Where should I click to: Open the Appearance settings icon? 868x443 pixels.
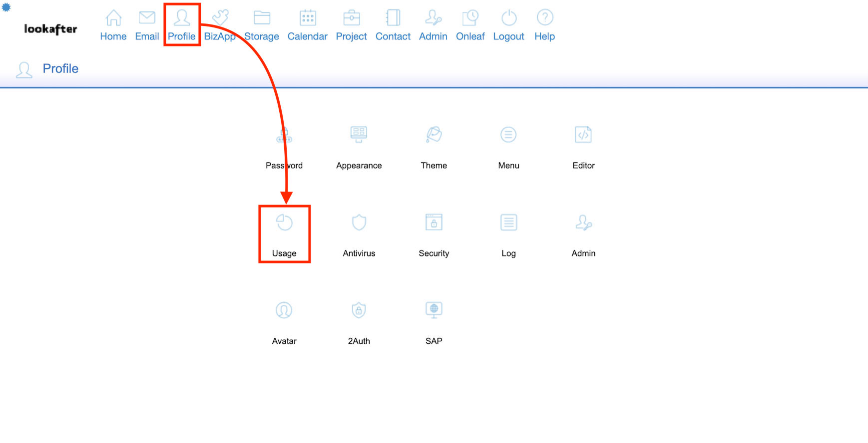[x=359, y=135]
